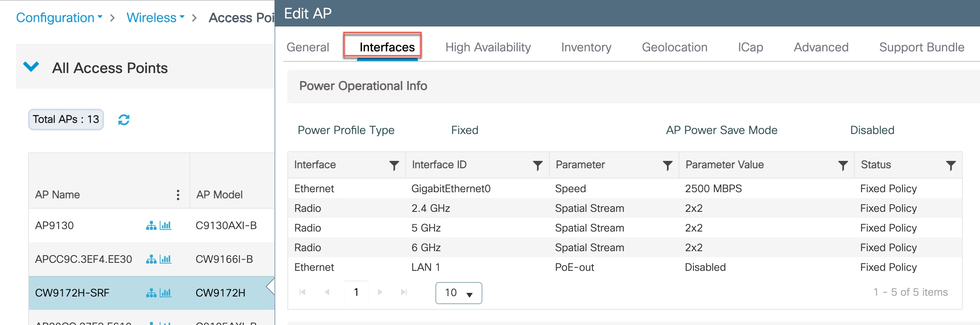The image size is (980, 325).
Task: Sort by the Interface column header
Action: tap(315, 165)
